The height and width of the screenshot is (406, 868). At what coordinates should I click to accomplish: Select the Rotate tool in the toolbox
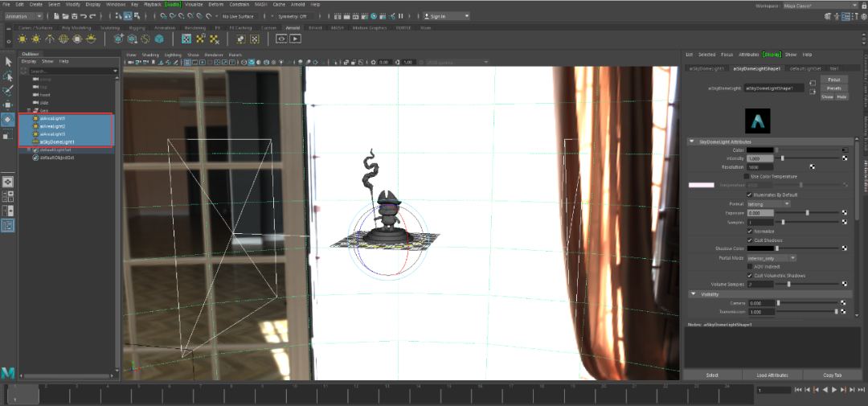8,119
